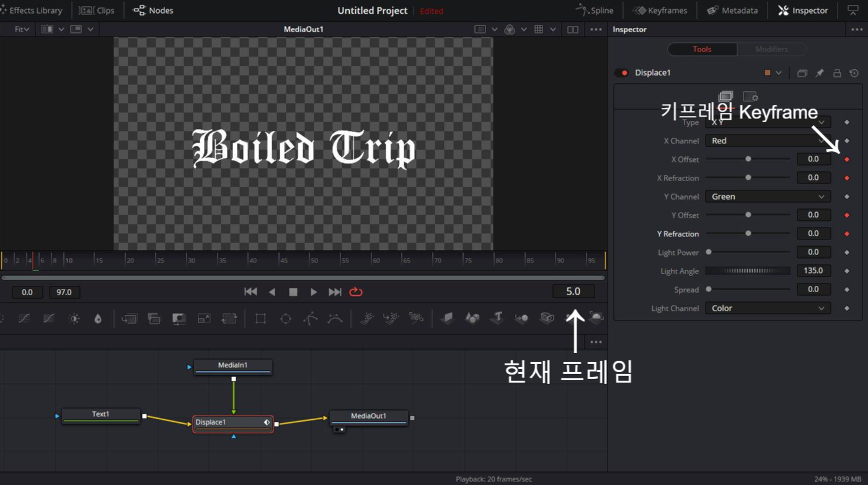Add a Brightness Contrast node from toolbar
Screen dimensions: 868x485
click(x=74, y=319)
